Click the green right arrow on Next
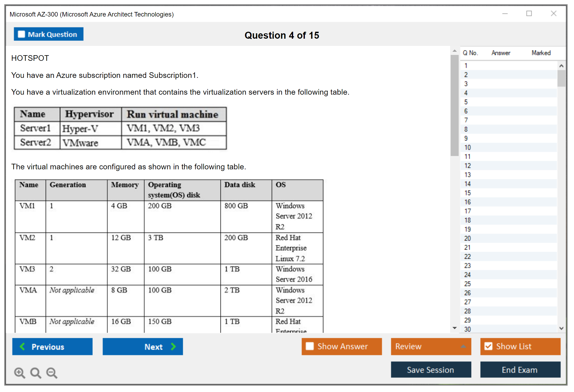Screen dimensions: 574x392 [173, 346]
